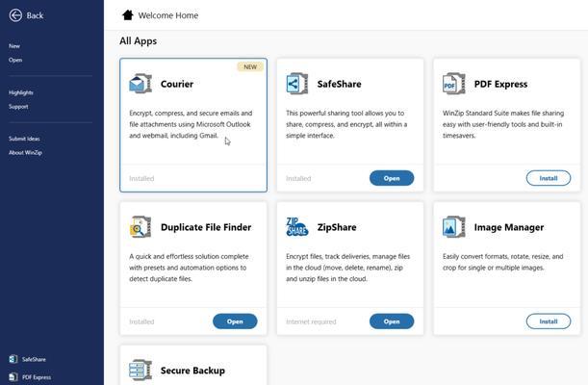This screenshot has width=588, height=385.
Task: Click the All Apps heading
Action: 138,40
